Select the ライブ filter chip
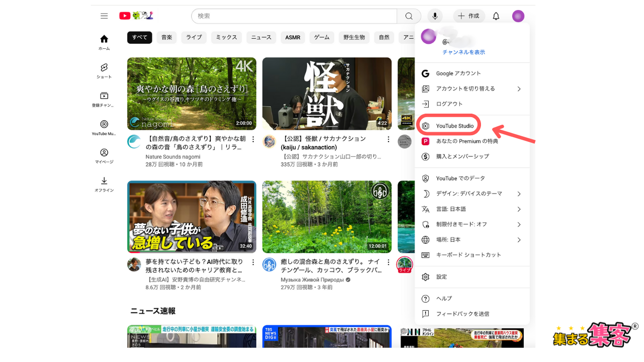Screen dimensions: 644x362 pos(194,37)
